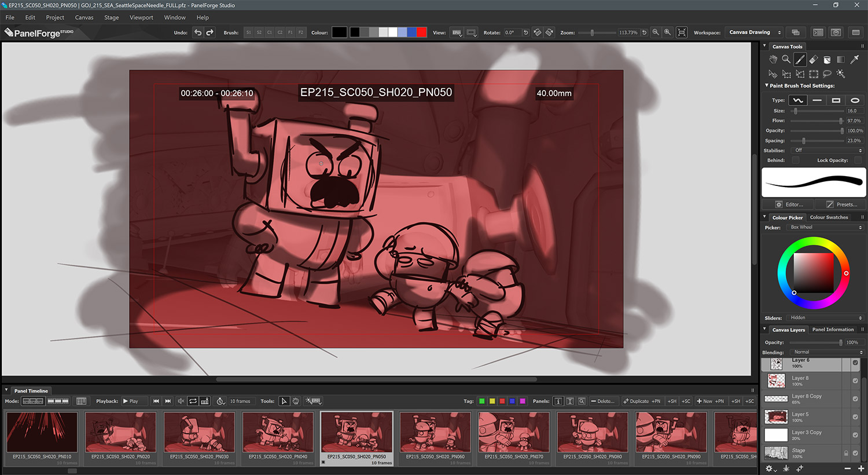
Task: Click the brush Presets button
Action: (841, 204)
